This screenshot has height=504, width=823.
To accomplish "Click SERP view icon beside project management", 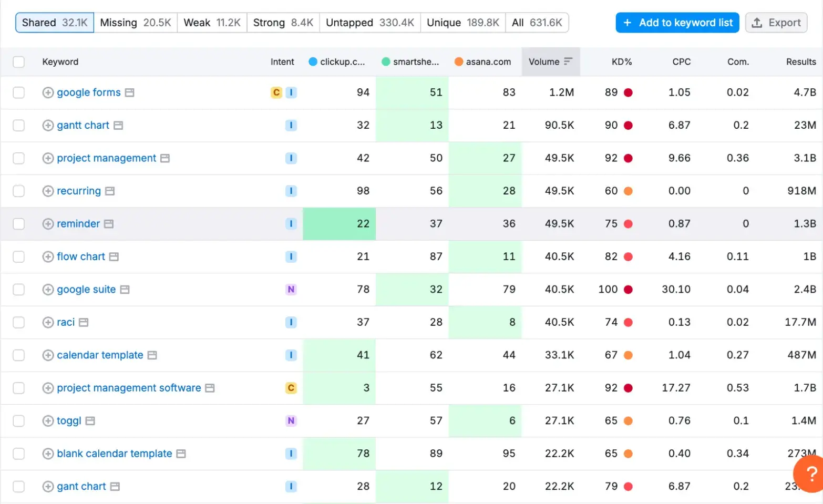I will (165, 158).
